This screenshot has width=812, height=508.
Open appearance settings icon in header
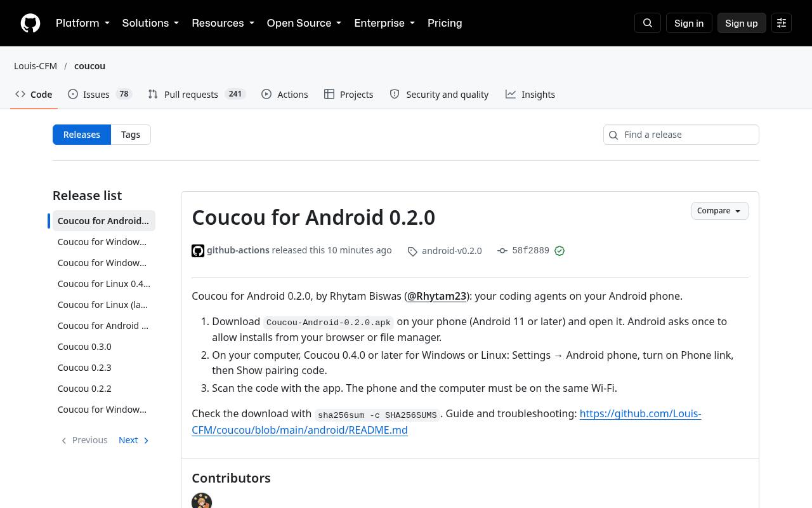tap(782, 23)
